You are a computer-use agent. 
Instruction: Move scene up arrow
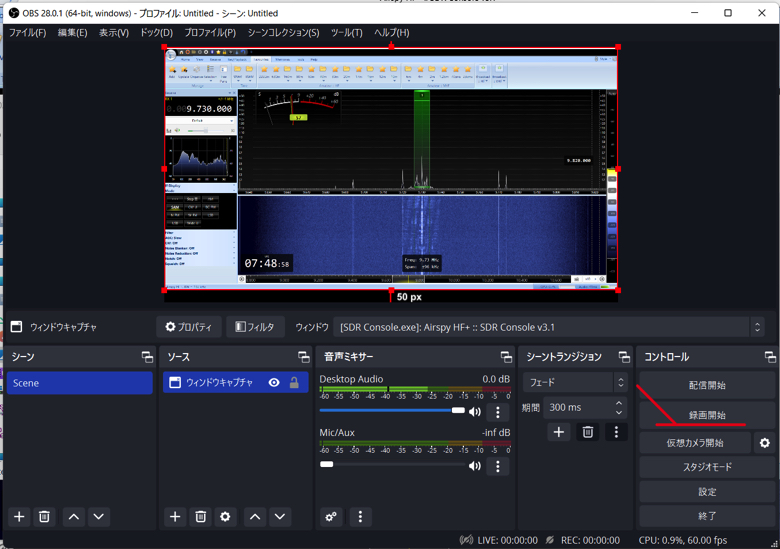tap(74, 517)
